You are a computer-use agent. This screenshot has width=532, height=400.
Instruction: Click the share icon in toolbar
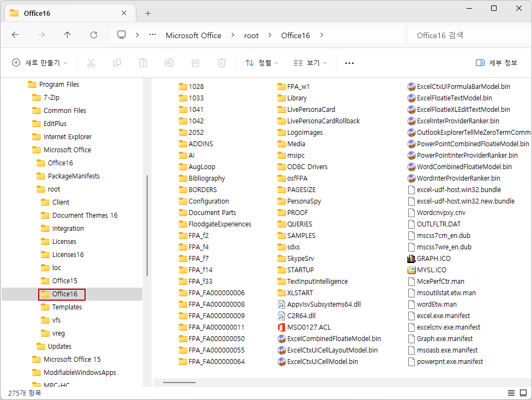click(x=196, y=63)
